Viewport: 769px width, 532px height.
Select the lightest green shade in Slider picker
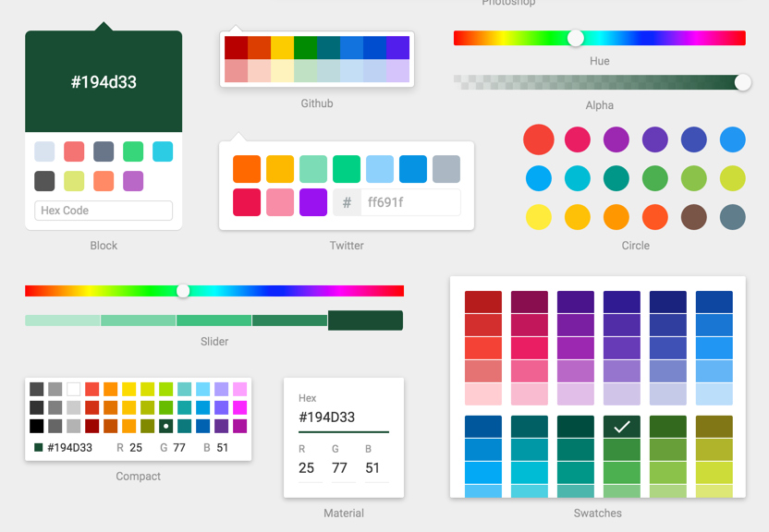tap(62, 320)
